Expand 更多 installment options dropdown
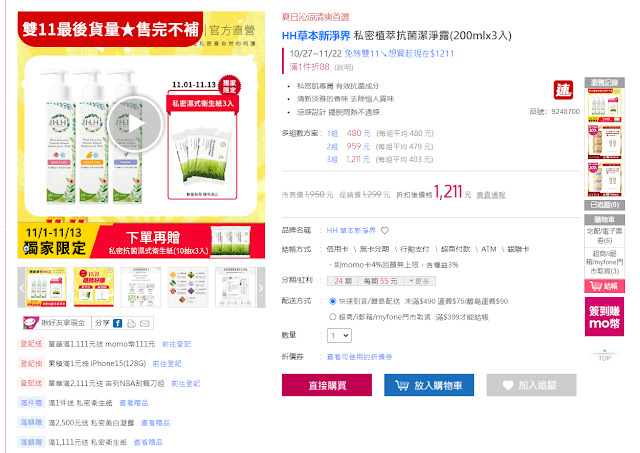Screen dimensions: 640x453 pos(419,281)
